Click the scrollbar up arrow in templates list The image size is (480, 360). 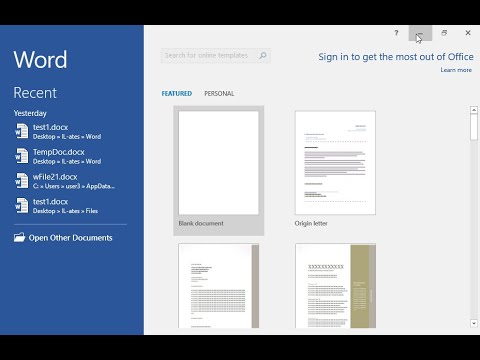pyautogui.click(x=474, y=110)
